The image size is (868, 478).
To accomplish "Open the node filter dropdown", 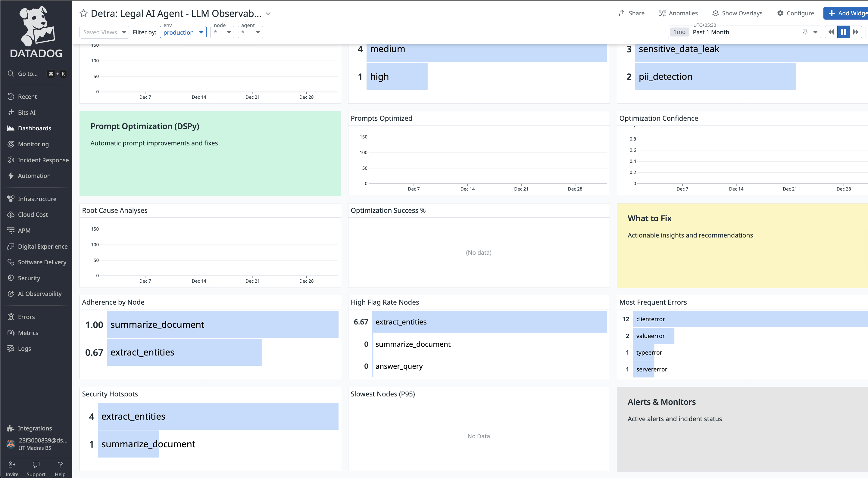I will (x=222, y=32).
